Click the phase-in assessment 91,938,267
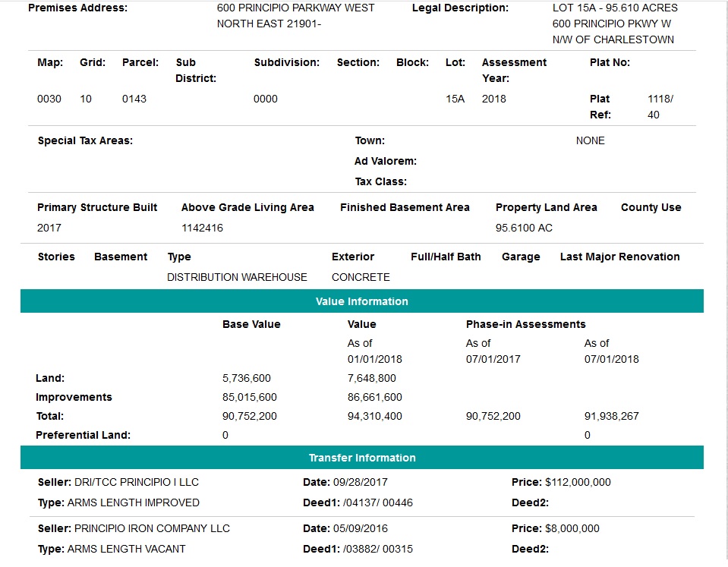728x567 pixels. click(612, 416)
